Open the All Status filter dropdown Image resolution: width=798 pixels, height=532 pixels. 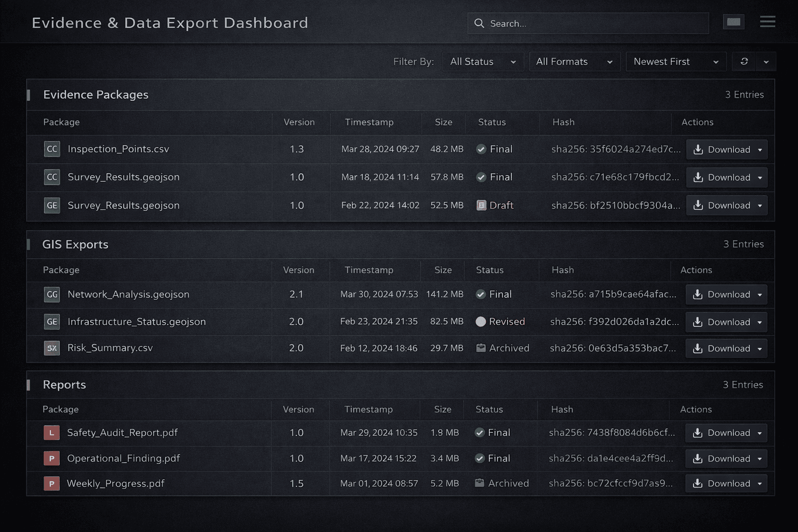[483, 61]
